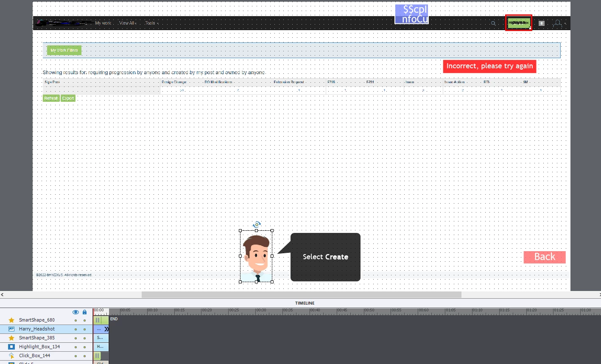Select the Select Create speech bubble
The width and height of the screenshot is (601, 364).
pos(325,257)
